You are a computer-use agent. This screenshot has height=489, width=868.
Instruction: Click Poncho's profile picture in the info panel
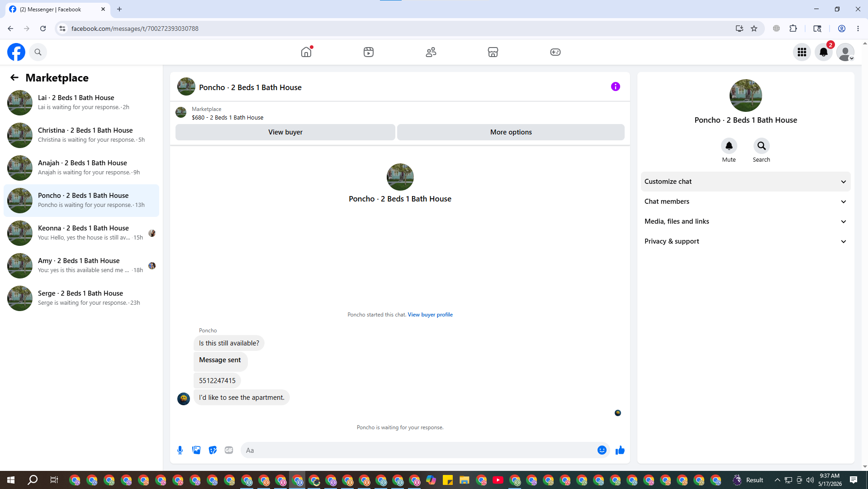tap(746, 96)
